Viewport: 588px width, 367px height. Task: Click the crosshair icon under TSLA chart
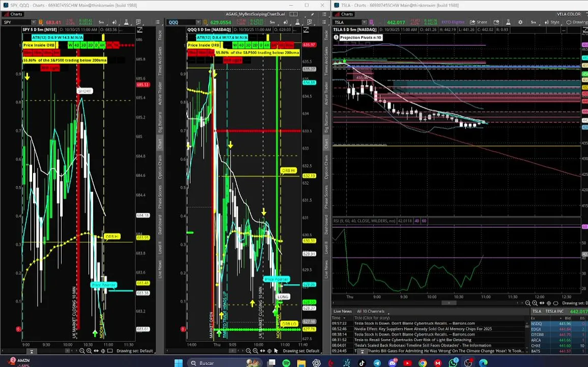[x=549, y=303]
